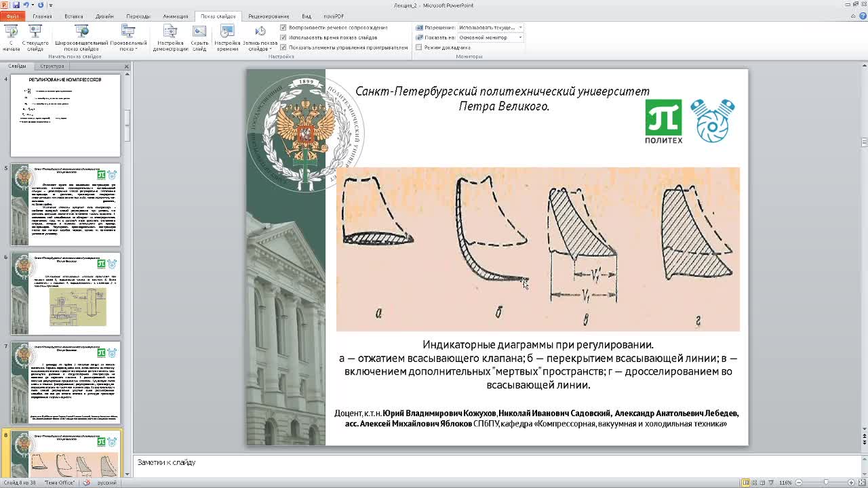Open Широковещательный показ слайдов
The height and width of the screenshot is (488, 868).
pyautogui.click(x=81, y=38)
